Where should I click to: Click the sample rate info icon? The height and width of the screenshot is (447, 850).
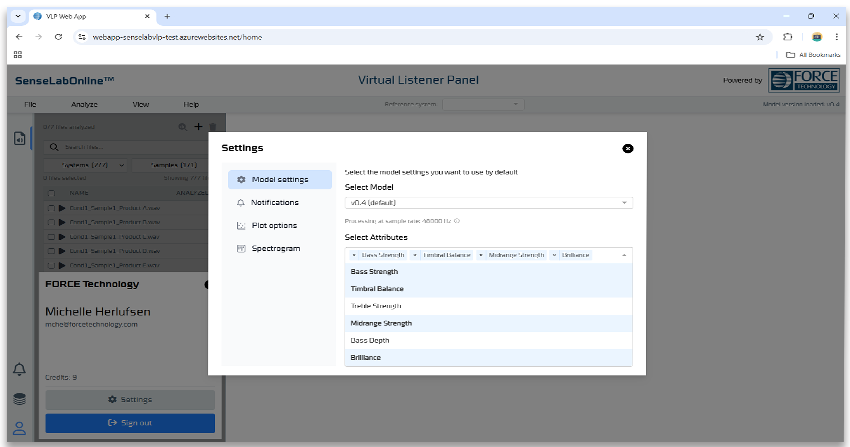coord(457,221)
